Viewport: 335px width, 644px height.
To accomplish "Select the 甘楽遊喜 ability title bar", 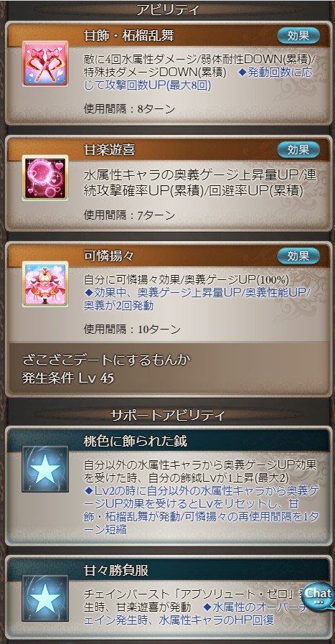I will pyautogui.click(x=169, y=149).
